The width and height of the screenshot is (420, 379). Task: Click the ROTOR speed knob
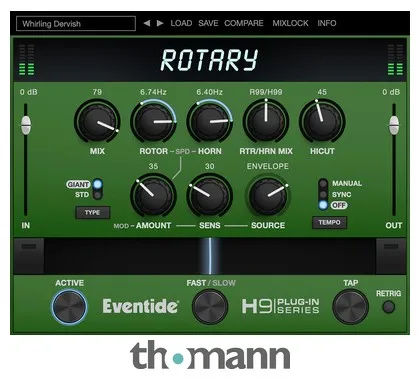point(153,122)
